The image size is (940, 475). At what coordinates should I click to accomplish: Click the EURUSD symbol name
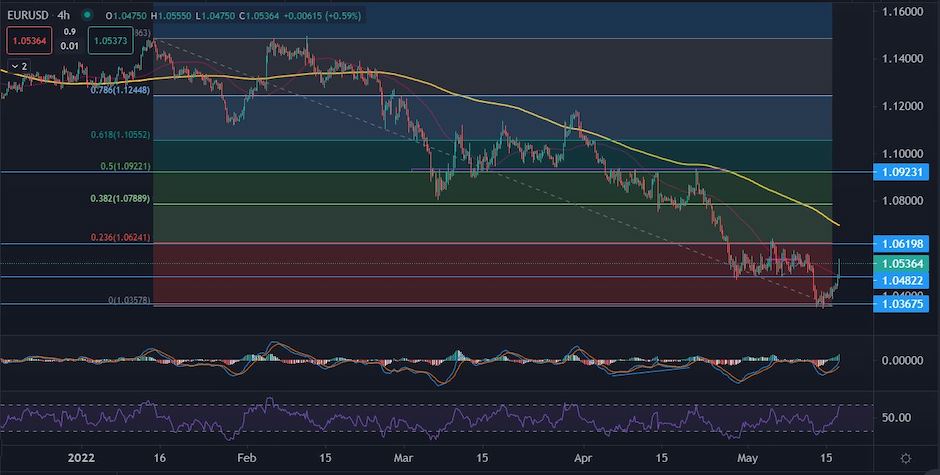click(x=28, y=15)
